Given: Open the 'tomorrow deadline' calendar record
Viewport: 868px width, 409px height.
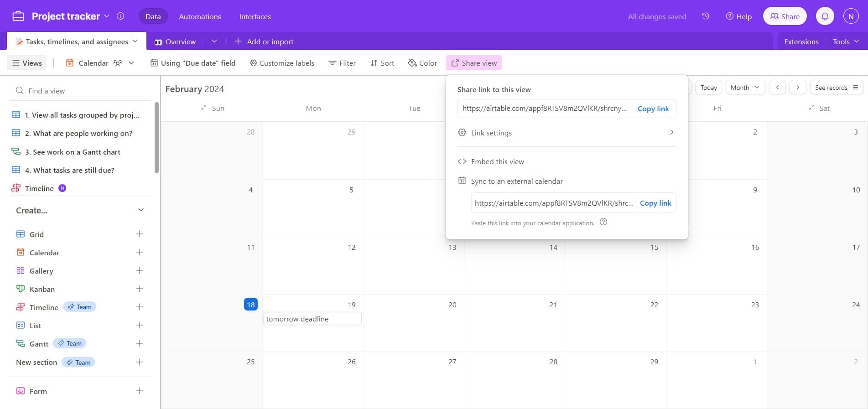Looking at the screenshot, I should point(312,319).
